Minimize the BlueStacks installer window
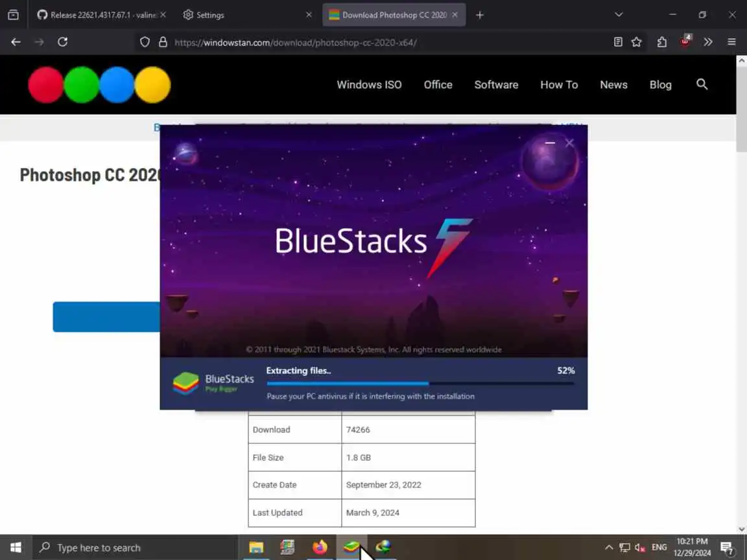747x560 pixels. tap(550, 143)
